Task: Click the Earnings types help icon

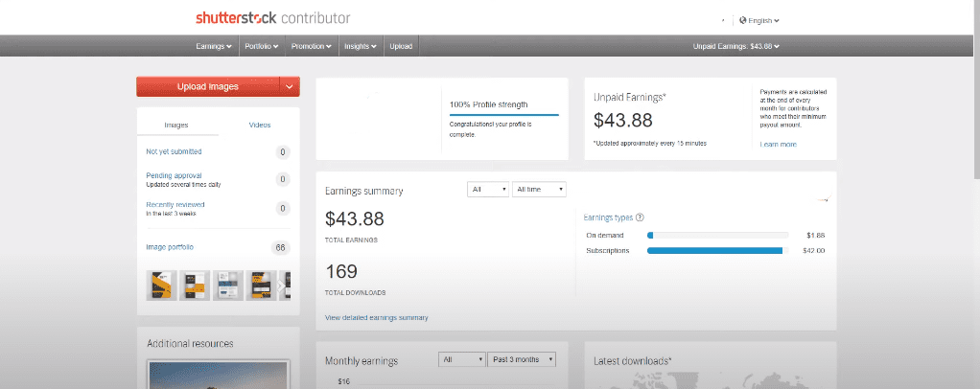Action: pos(640,217)
